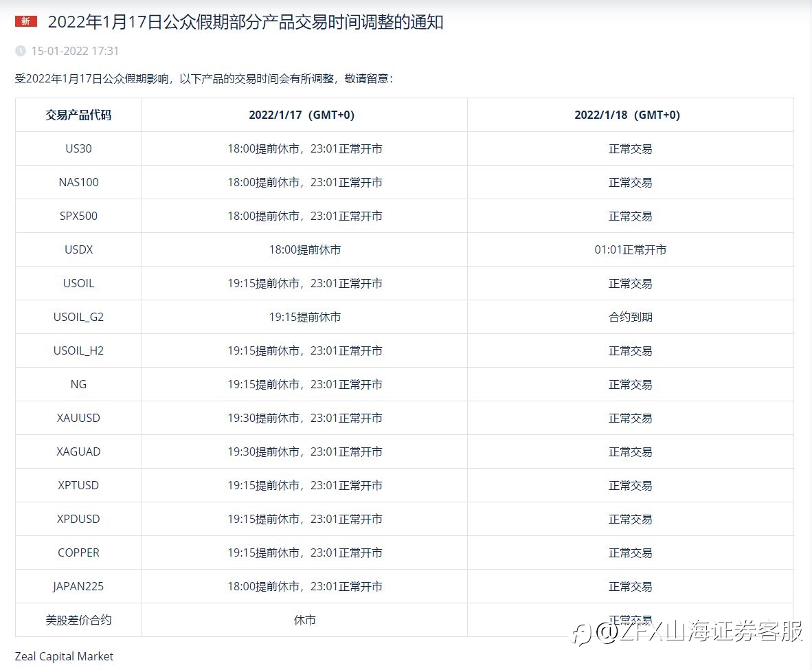The width and height of the screenshot is (812, 670).
Task: Select the XPTUSD product code cell
Action: 79,486
